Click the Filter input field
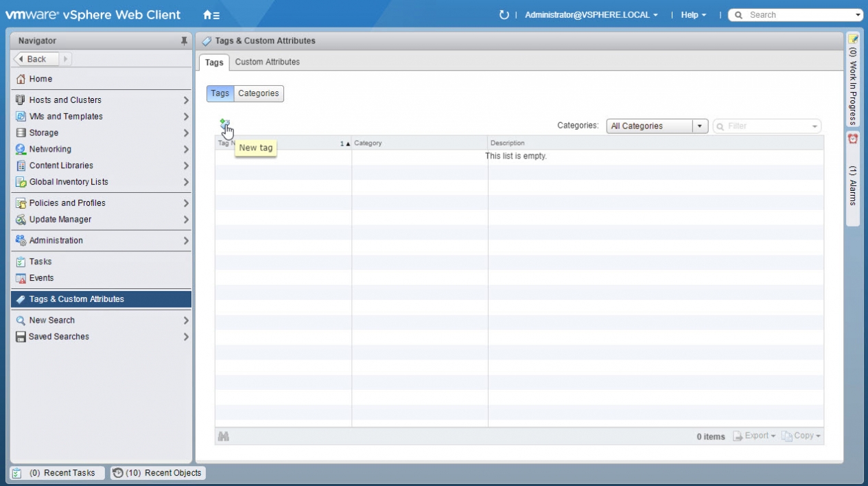The height and width of the screenshot is (486, 868). tap(768, 126)
